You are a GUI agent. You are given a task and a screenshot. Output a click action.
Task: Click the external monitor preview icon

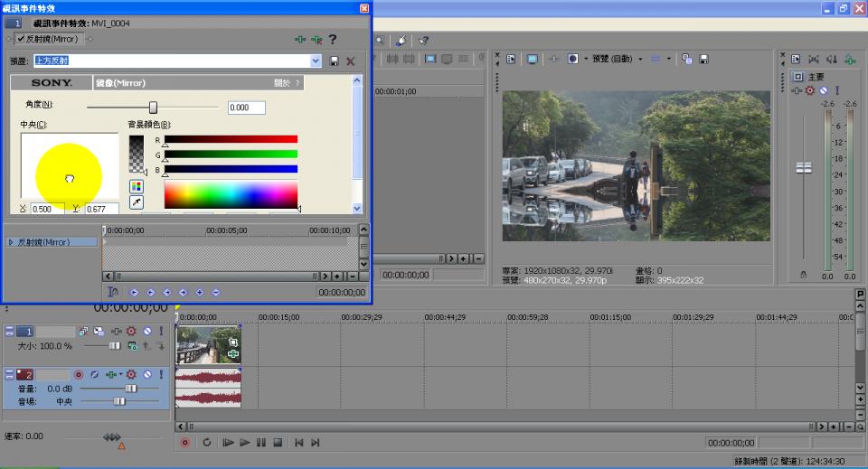(533, 59)
